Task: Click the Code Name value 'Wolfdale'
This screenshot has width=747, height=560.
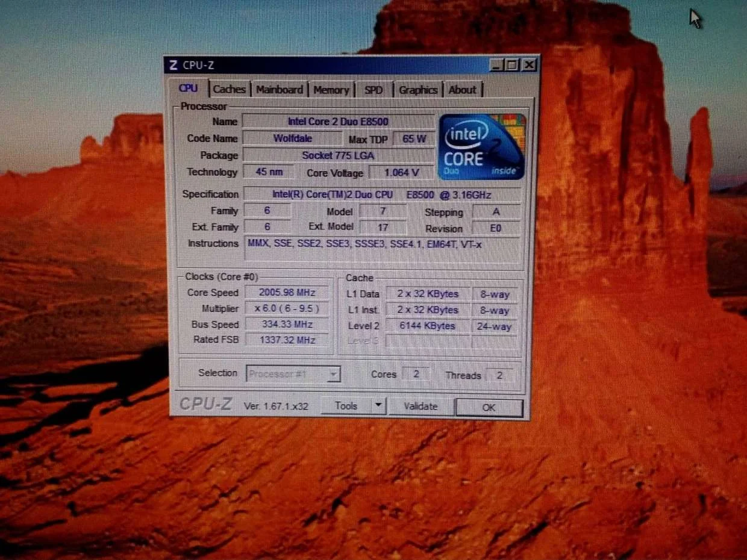Action: pos(292,138)
